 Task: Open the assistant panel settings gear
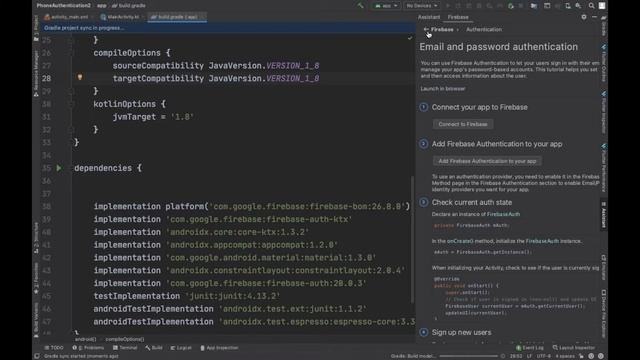[584, 17]
